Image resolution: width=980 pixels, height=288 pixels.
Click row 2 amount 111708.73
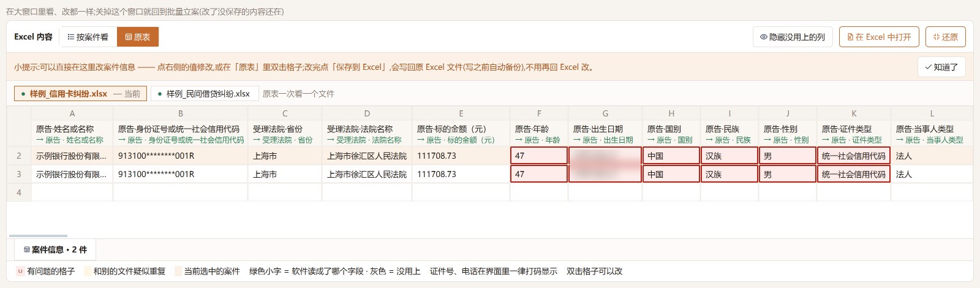point(461,156)
